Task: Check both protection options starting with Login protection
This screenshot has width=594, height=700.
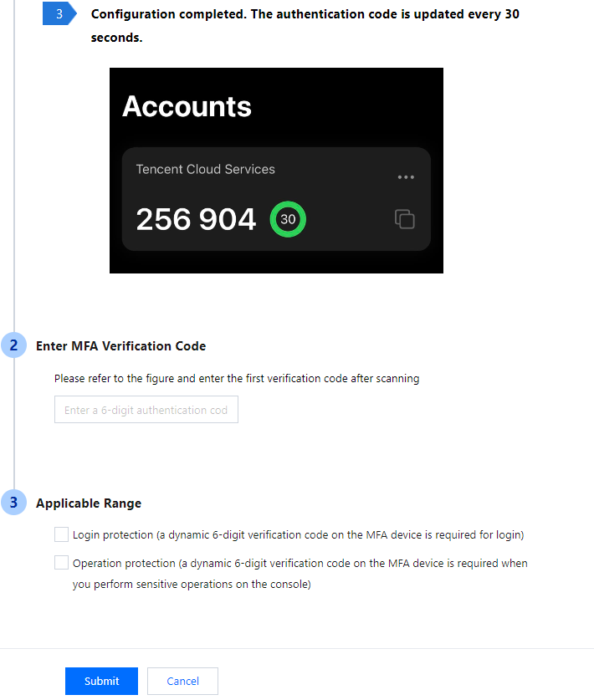Action: 61,534
